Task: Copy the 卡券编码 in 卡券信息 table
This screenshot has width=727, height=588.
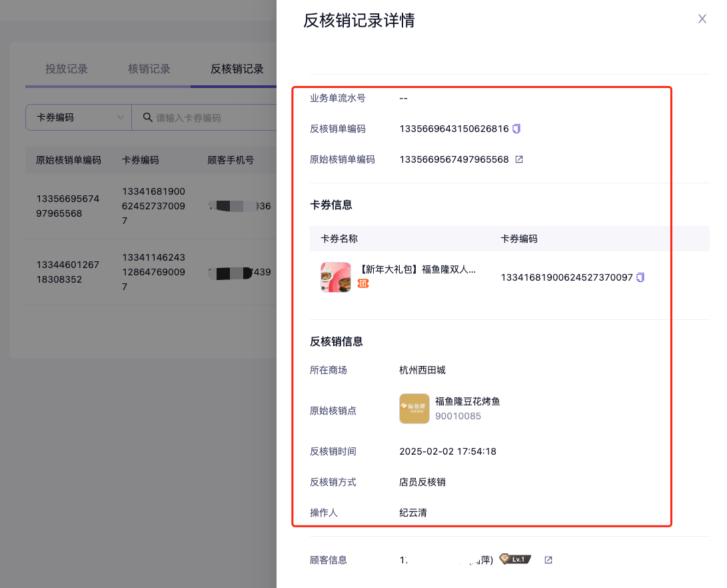Action: [640, 277]
